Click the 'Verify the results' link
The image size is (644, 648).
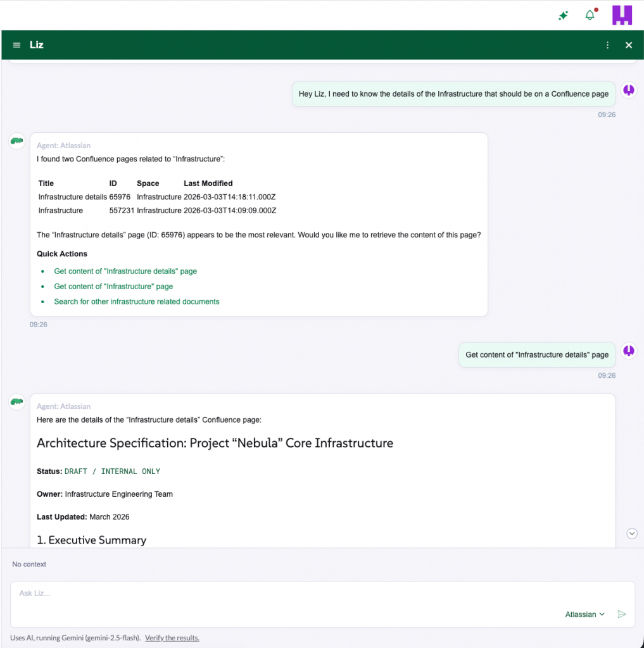(x=172, y=638)
